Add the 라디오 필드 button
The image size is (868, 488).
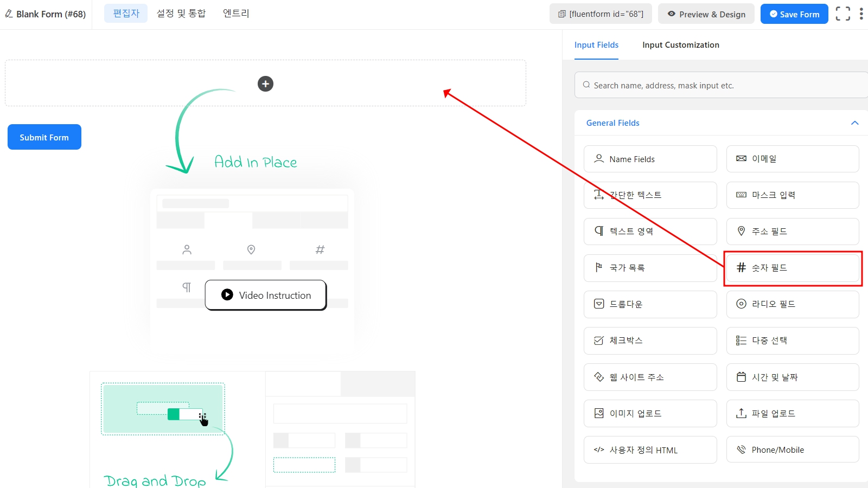[x=793, y=304]
